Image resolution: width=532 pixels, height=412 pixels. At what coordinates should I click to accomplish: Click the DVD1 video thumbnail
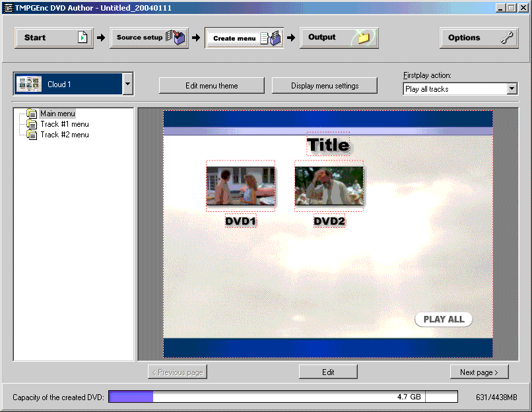pyautogui.click(x=240, y=186)
